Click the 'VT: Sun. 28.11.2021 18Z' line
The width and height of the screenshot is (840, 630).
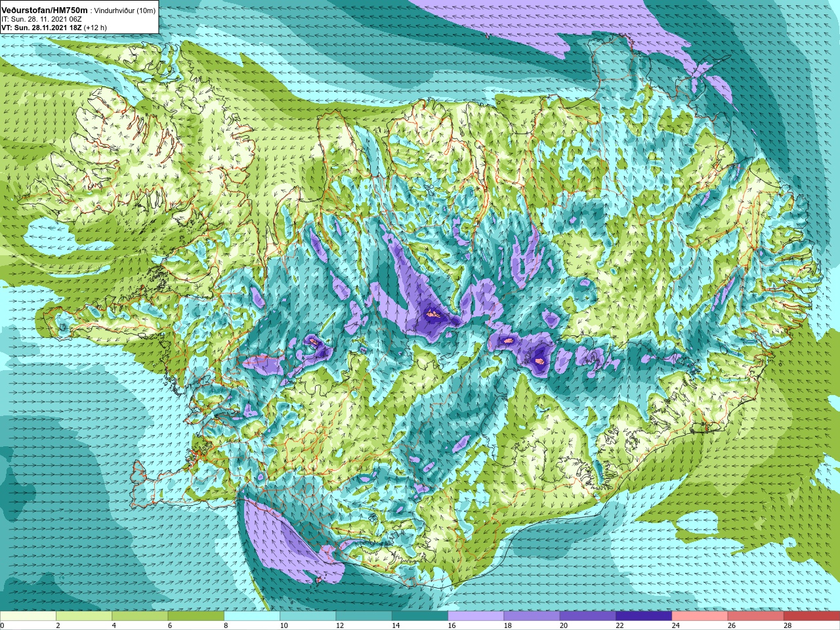tap(41, 28)
